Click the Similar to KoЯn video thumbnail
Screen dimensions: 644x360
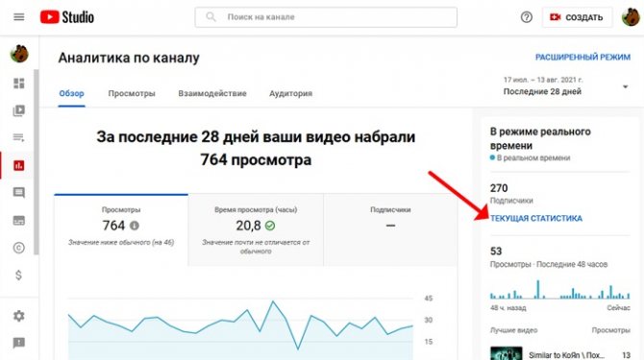(x=506, y=353)
